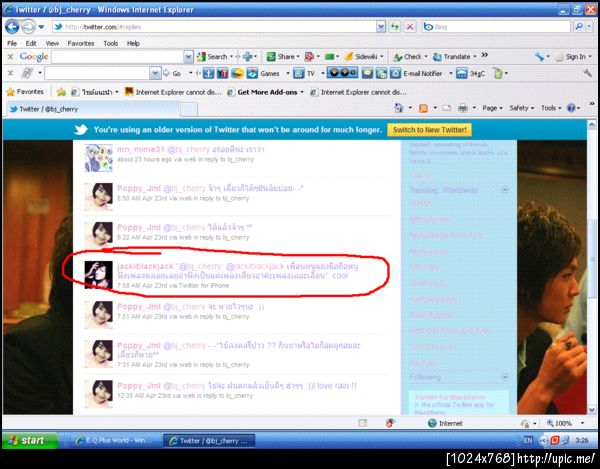
Task: Click the wrench icon on second toolbar
Action: click(588, 73)
